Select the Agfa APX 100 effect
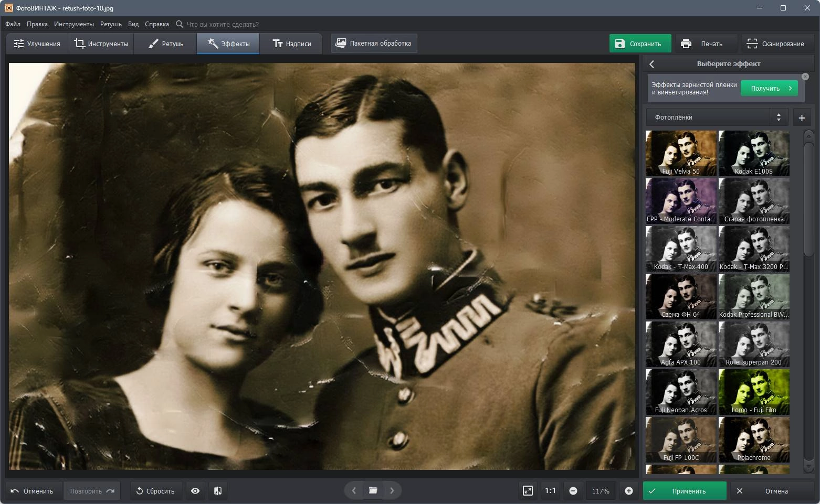This screenshot has width=820, height=504. pos(681,344)
